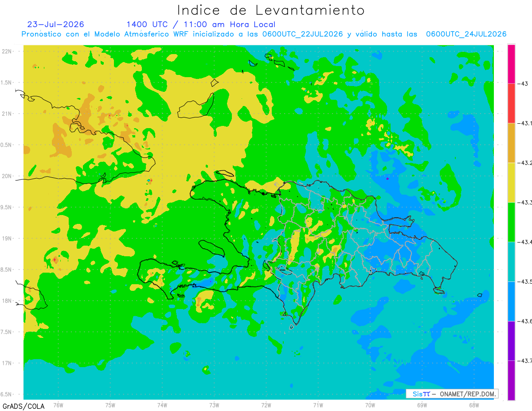This screenshot has width=532, height=411.
Task: Click the legend value "-43.2"
Action: pyautogui.click(x=524, y=163)
